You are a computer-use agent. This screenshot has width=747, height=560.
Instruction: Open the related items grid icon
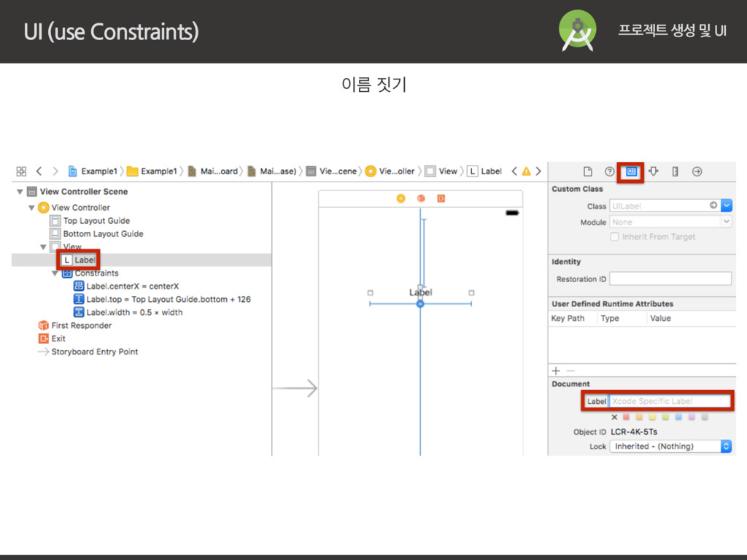[21, 171]
